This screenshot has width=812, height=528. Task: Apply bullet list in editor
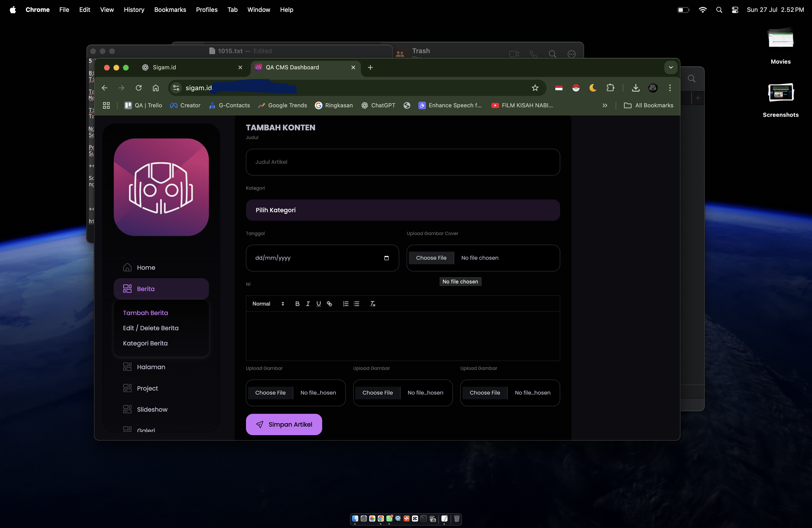click(357, 304)
